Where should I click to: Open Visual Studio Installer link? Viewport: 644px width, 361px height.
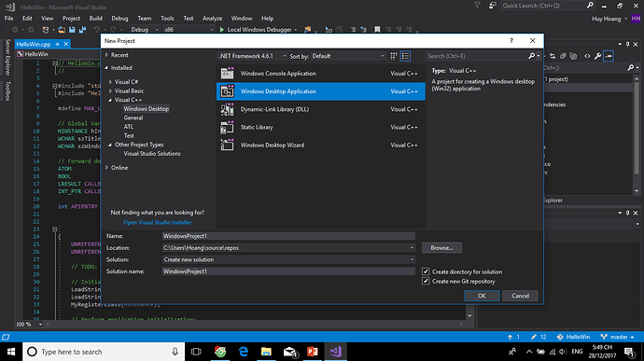tap(158, 222)
